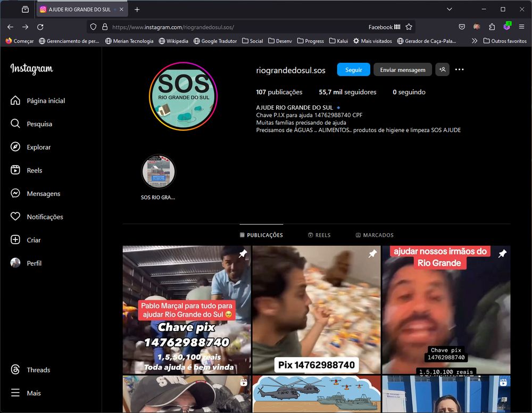The width and height of the screenshot is (532, 413).
Task: Open Firefox account avatar icon
Action: (x=477, y=27)
